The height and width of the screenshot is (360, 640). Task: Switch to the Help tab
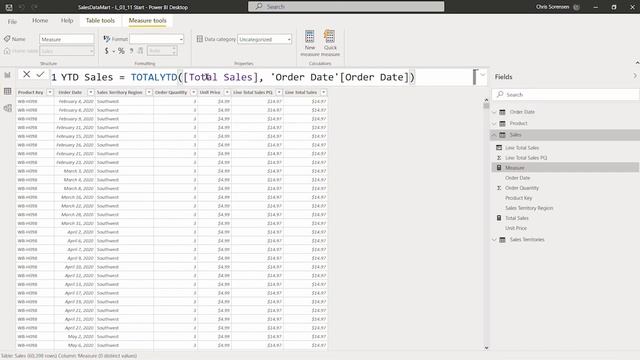coord(67,20)
